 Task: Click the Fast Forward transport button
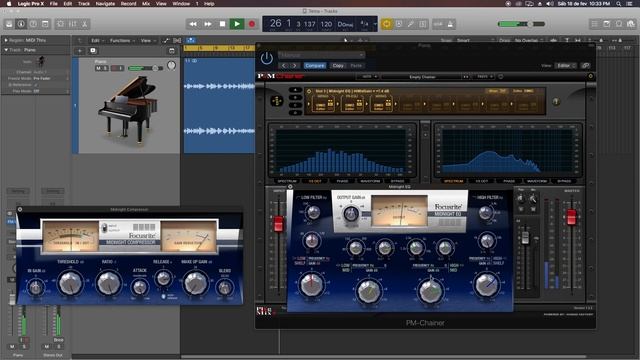click(x=207, y=24)
